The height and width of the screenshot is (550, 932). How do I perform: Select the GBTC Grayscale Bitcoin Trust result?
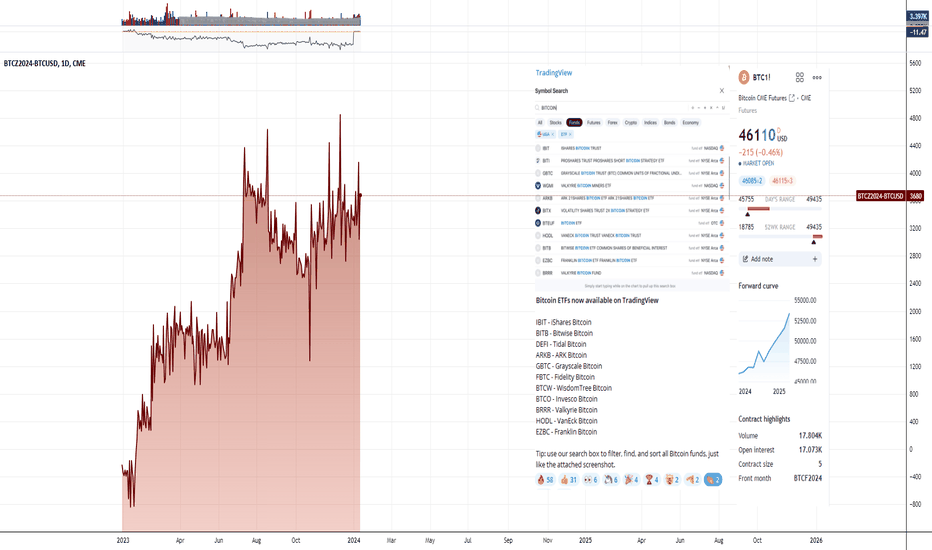(x=630, y=173)
